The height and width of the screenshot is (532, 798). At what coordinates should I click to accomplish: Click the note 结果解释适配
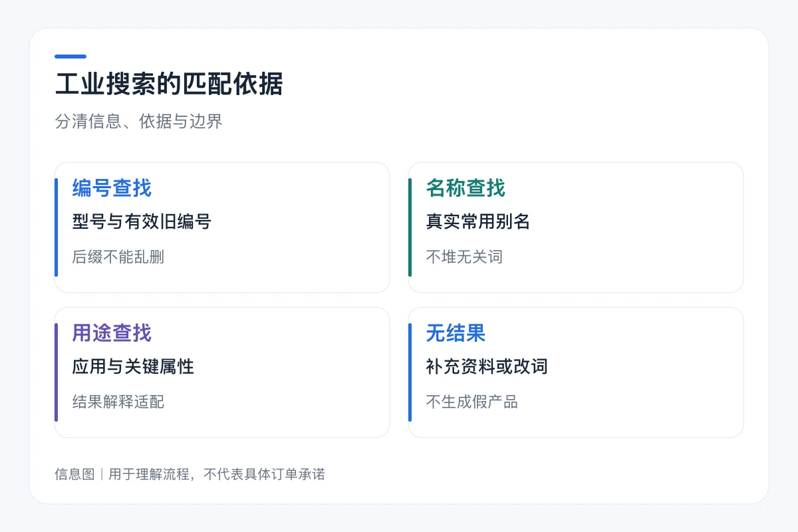[x=118, y=402]
